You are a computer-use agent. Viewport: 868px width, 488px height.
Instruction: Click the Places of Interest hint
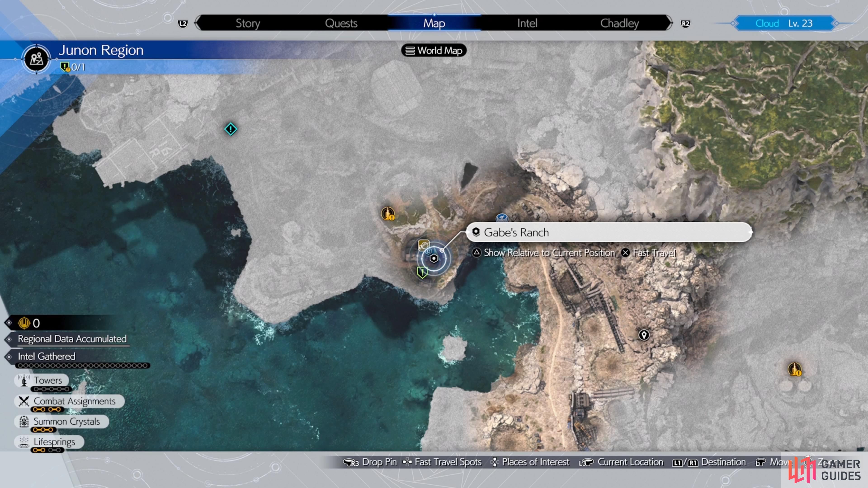[x=530, y=462]
